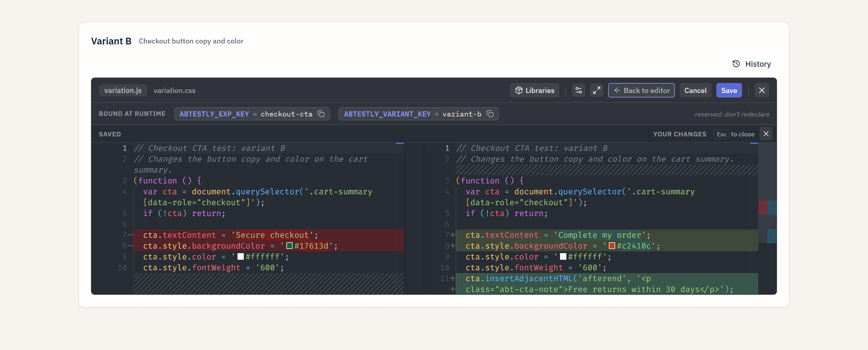Click the Esc key hint

click(x=721, y=134)
